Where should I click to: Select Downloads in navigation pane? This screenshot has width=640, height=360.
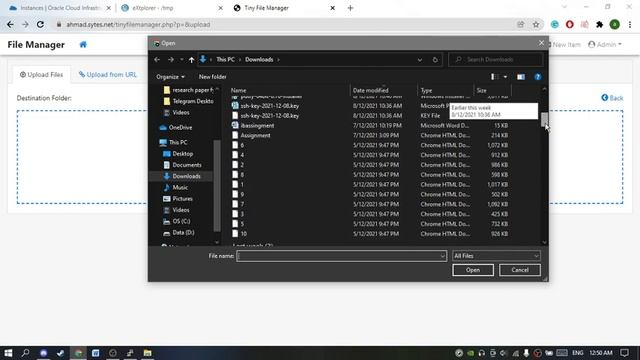(x=182, y=176)
